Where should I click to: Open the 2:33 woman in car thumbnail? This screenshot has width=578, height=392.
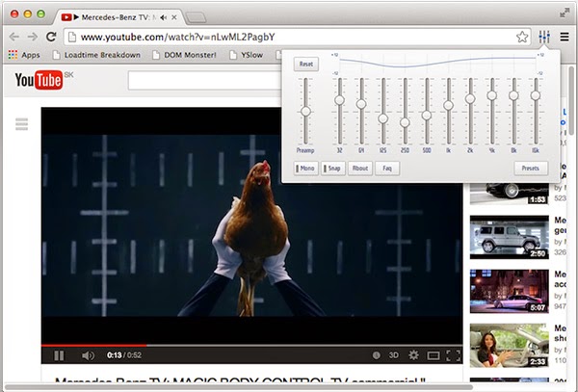510,346
